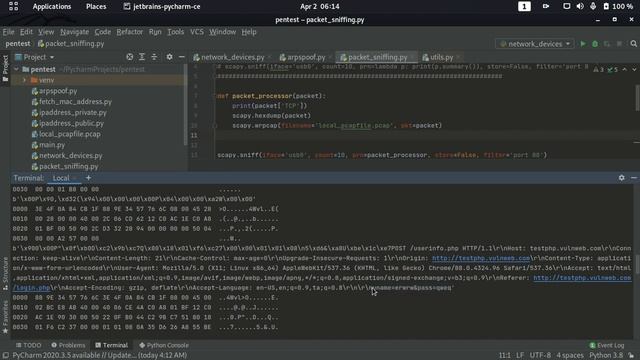Viewport: 640px width, 360px height.
Task: Click workspace indicator 1 in top bar
Action: point(524,7)
